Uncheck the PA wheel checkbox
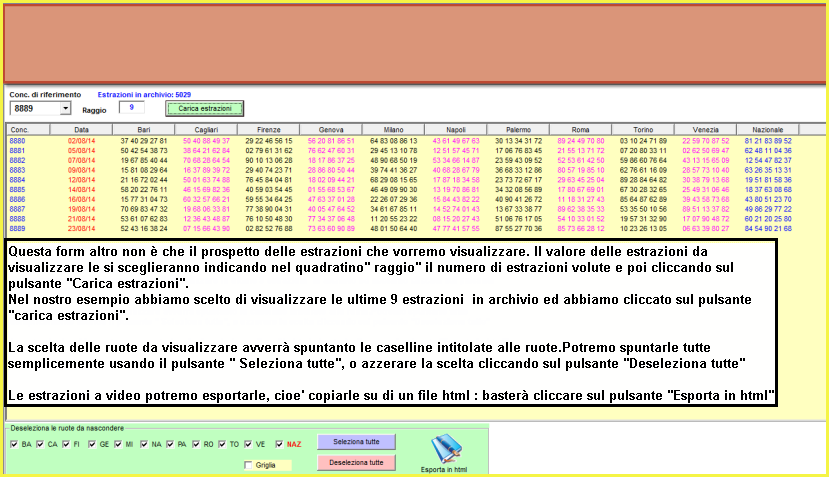Image resolution: width=829 pixels, height=477 pixels. coord(170,444)
